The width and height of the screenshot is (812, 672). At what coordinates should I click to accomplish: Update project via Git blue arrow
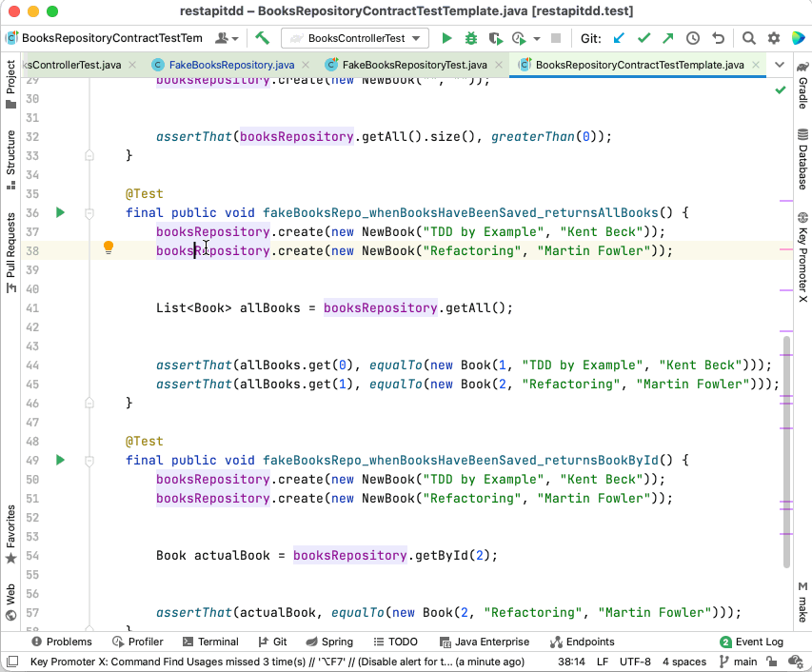coord(619,38)
